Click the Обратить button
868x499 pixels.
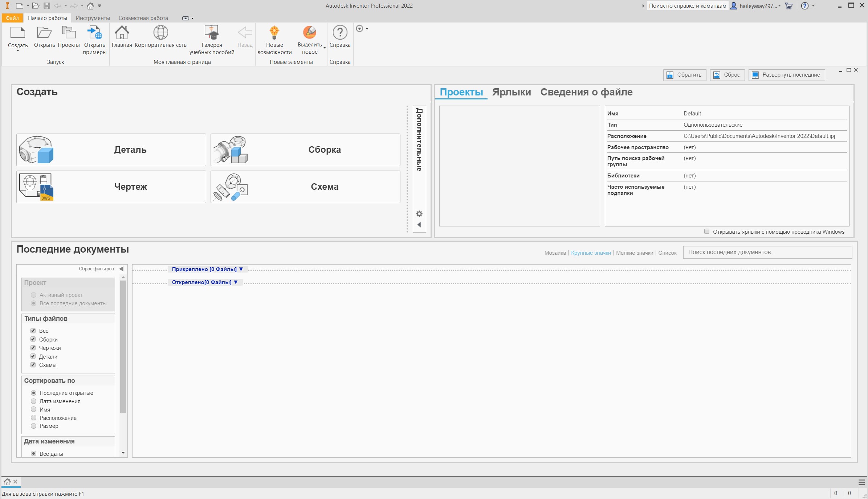pos(685,75)
